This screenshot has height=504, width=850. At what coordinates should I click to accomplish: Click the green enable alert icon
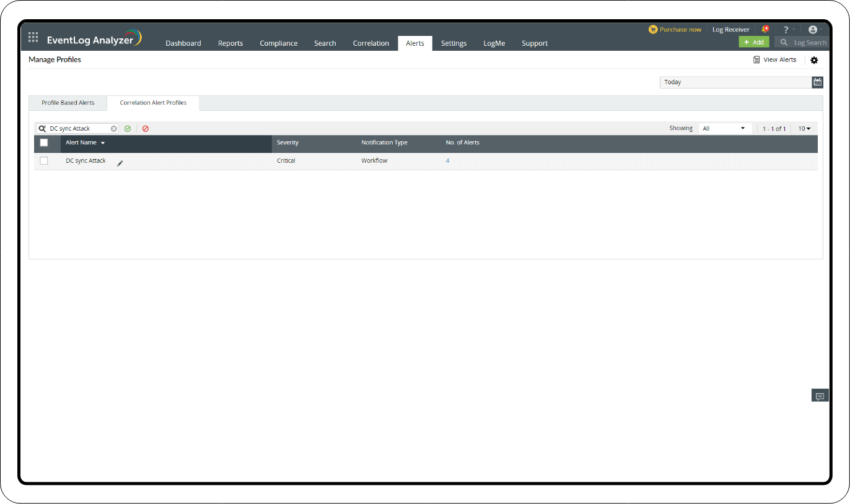tap(128, 128)
